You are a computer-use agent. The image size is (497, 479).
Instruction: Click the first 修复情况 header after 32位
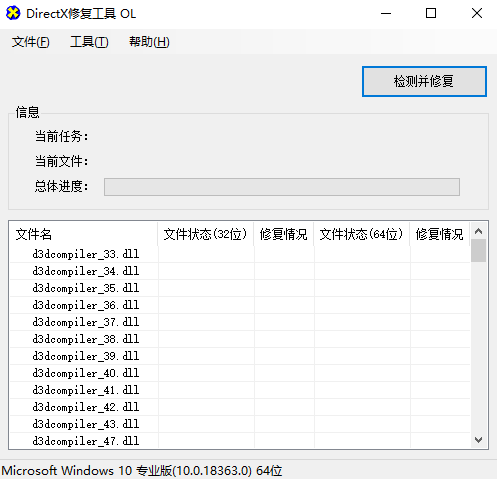pos(284,234)
